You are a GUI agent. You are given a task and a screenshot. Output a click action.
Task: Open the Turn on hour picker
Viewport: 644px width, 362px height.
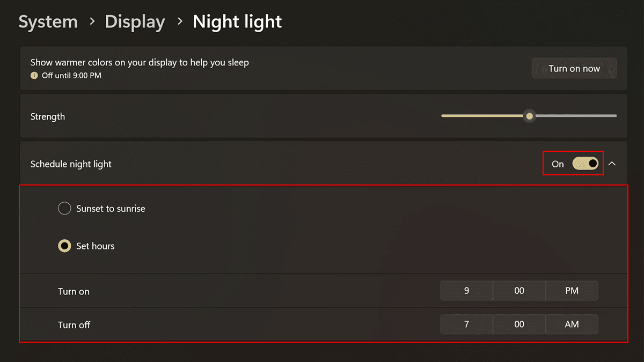point(466,291)
